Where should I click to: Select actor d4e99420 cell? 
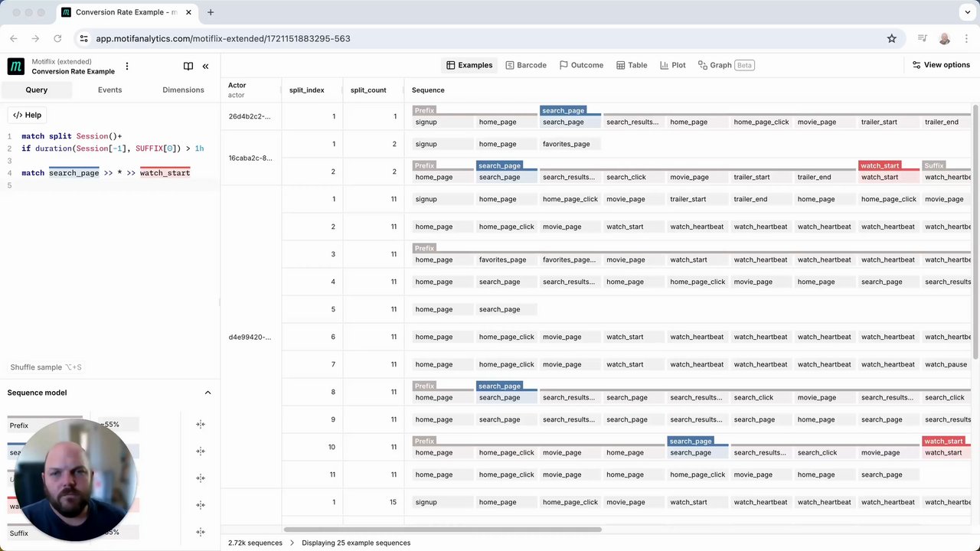click(x=250, y=337)
